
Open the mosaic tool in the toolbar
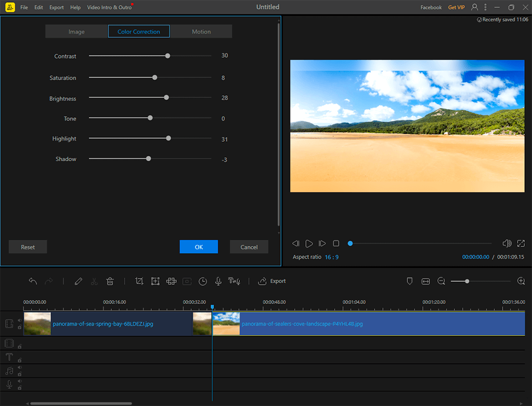[171, 281]
